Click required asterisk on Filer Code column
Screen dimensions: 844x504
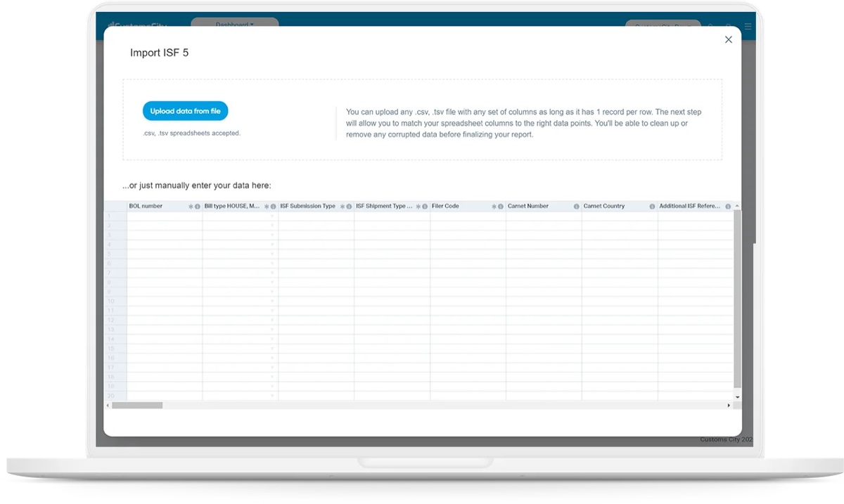point(494,207)
